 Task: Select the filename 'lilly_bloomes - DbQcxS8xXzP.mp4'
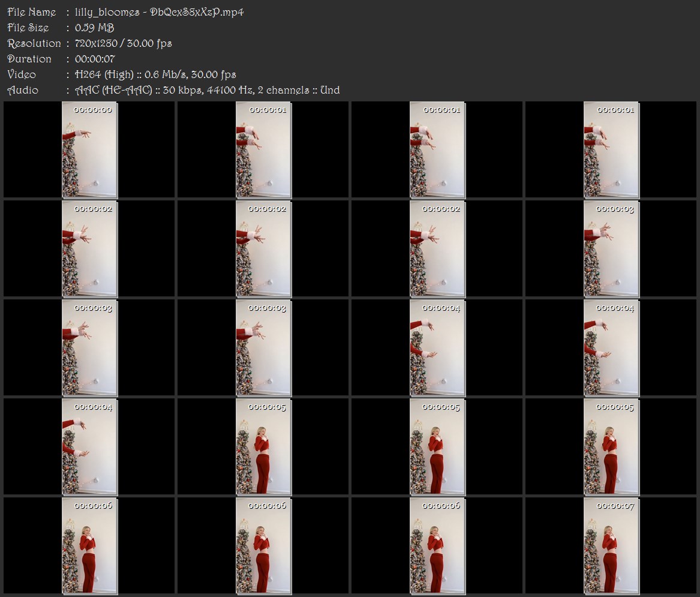[x=160, y=12]
